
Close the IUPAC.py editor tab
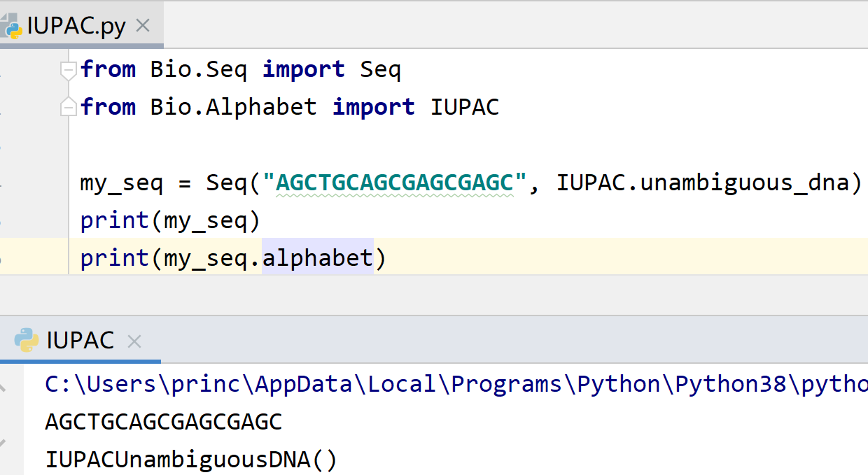tap(143, 27)
